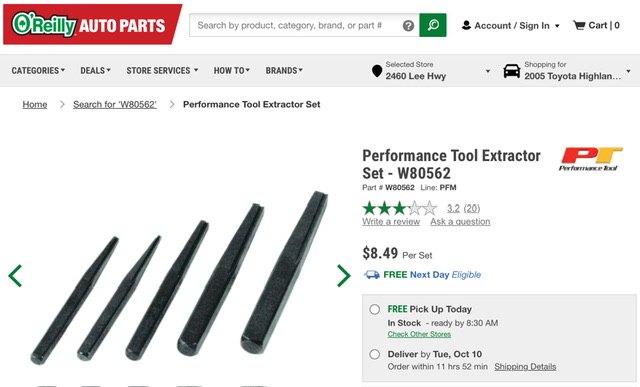
Task: Click the account person icon
Action: click(466, 25)
